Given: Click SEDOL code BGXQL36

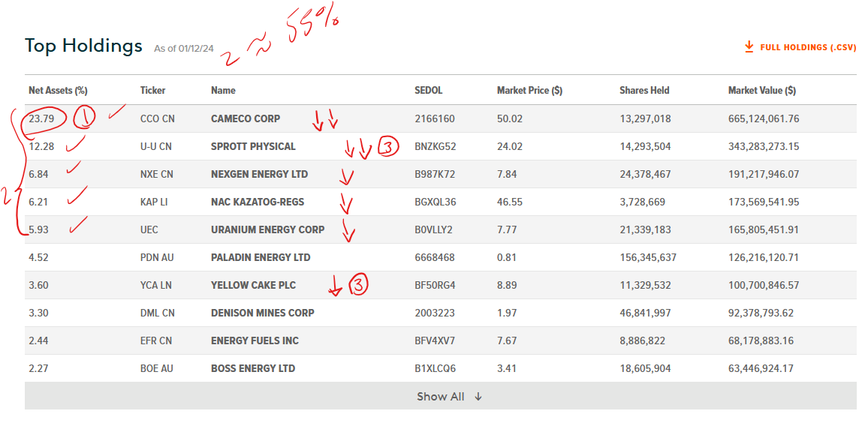Looking at the screenshot, I should (x=435, y=202).
